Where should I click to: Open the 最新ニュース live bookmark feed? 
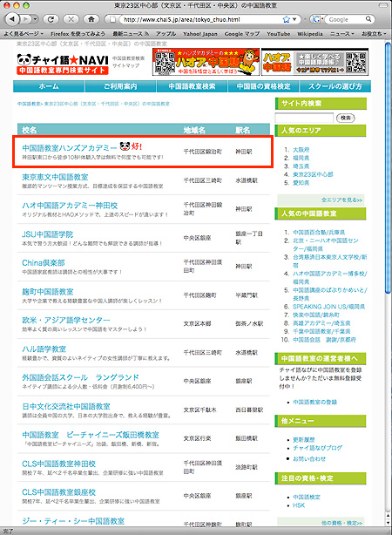(x=131, y=34)
